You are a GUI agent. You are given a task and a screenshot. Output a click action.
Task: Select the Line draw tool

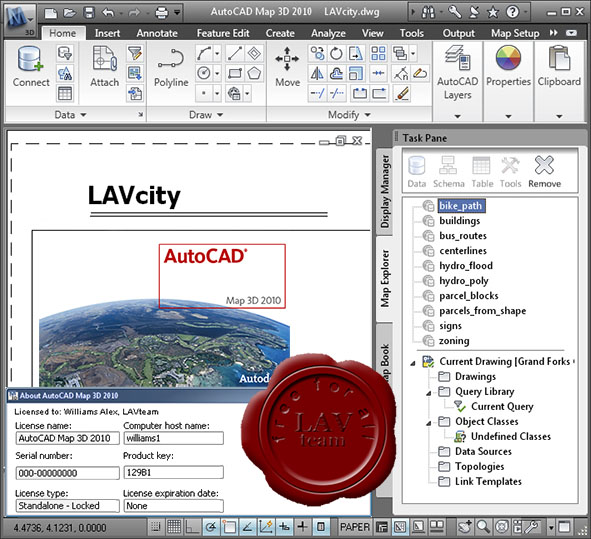(234, 53)
